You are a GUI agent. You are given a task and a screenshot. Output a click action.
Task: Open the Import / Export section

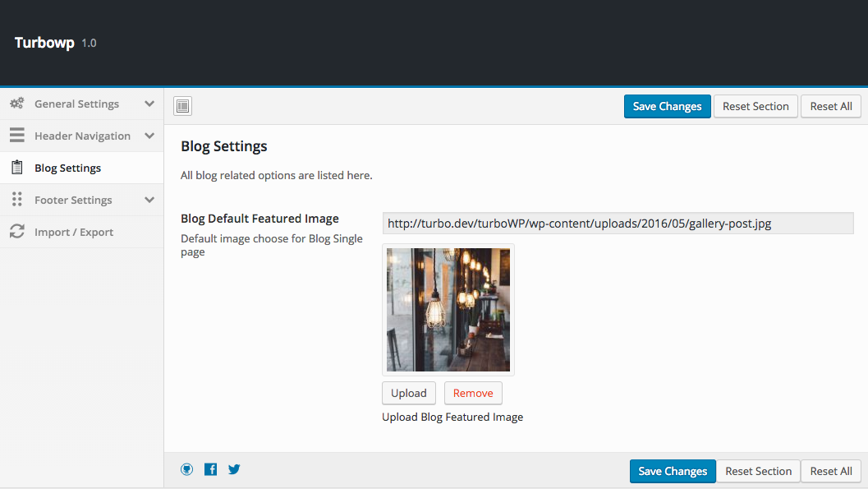pyautogui.click(x=74, y=232)
